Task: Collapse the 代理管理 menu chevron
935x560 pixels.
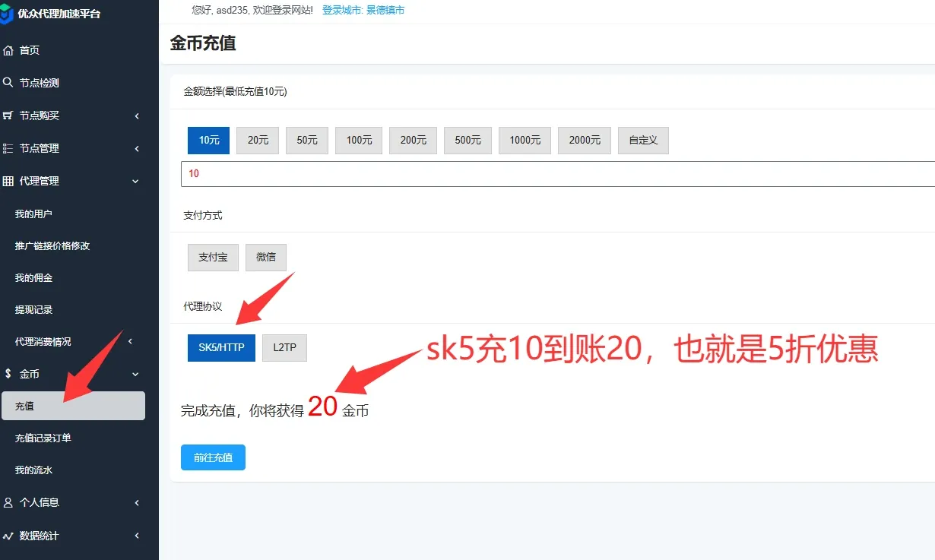Action: (x=136, y=181)
